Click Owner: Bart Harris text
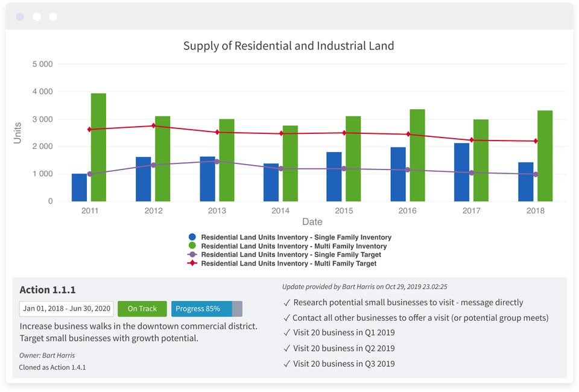 tap(47, 355)
